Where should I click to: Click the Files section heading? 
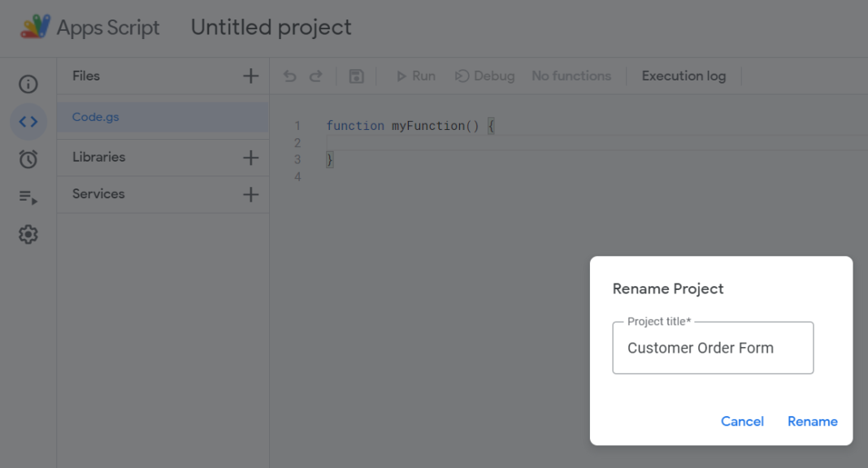tap(86, 76)
